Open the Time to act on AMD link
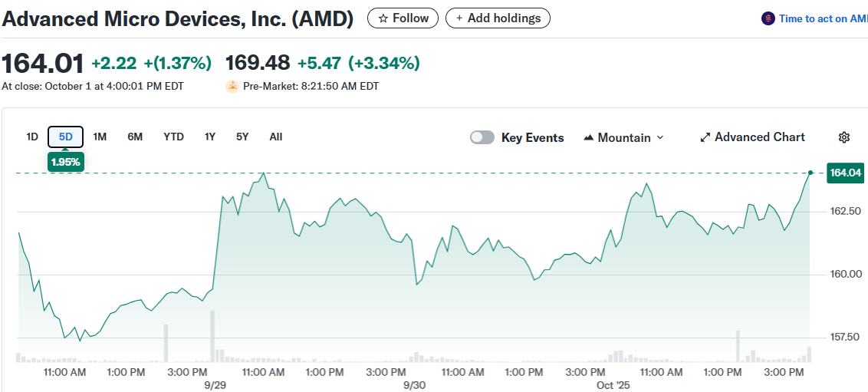This screenshot has width=868, height=392. pyautogui.click(x=823, y=18)
